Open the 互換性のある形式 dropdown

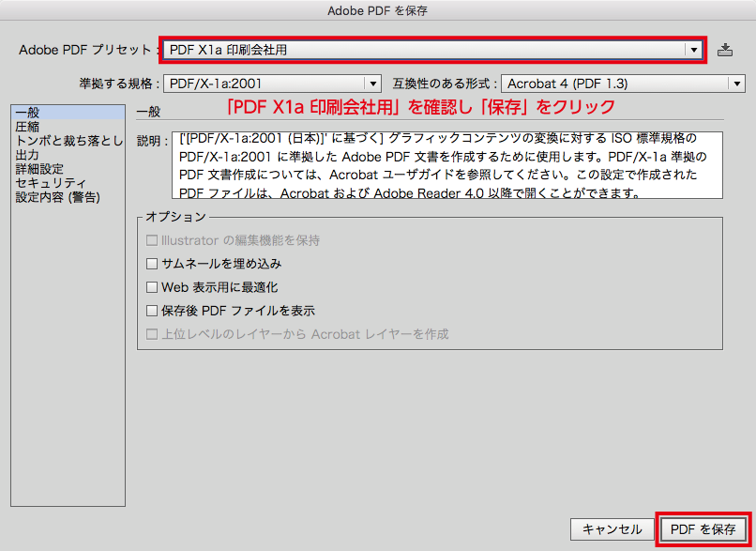624,84
